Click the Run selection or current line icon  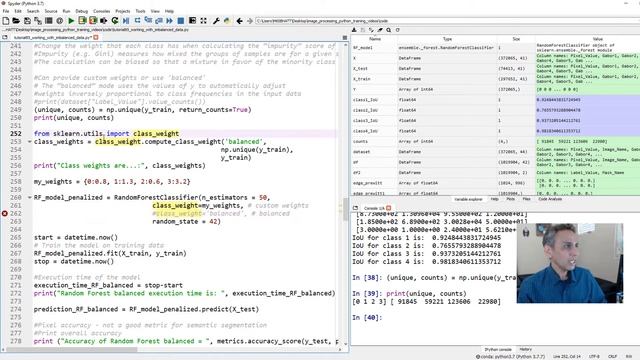click(x=104, y=20)
